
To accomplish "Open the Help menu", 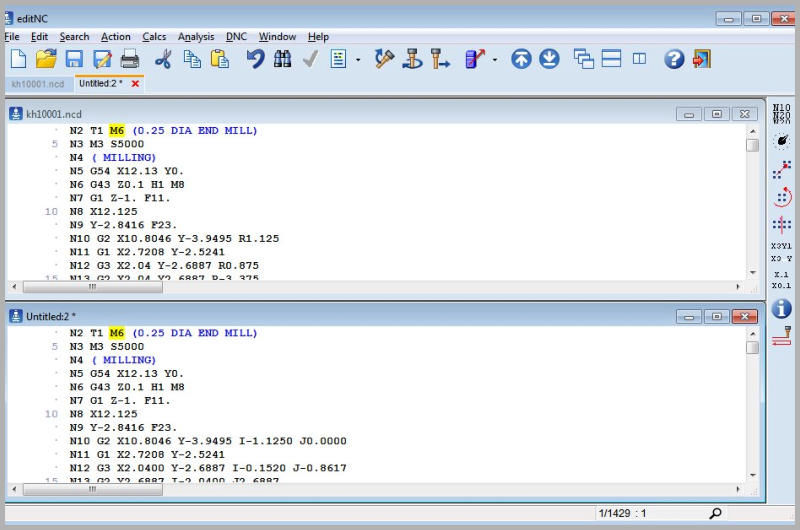I will pos(318,37).
